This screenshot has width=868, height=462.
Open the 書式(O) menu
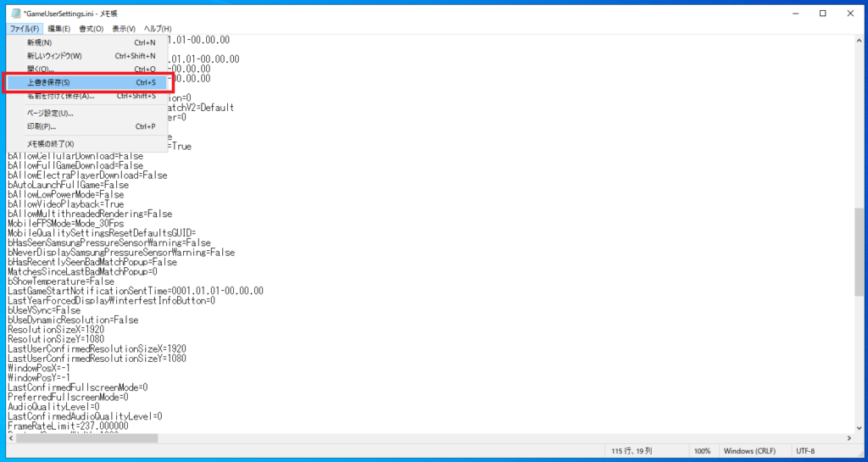92,29
